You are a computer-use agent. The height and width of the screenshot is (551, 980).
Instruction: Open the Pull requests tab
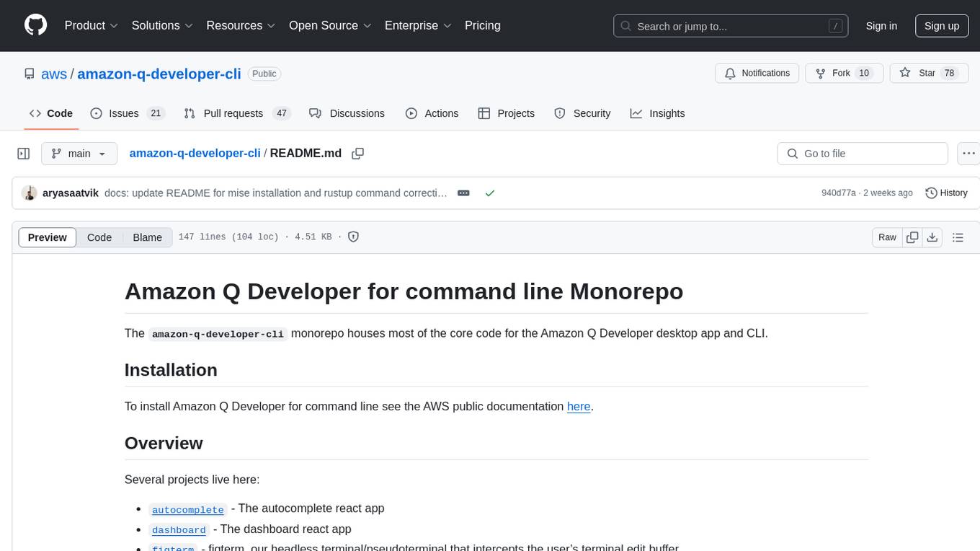236,113
